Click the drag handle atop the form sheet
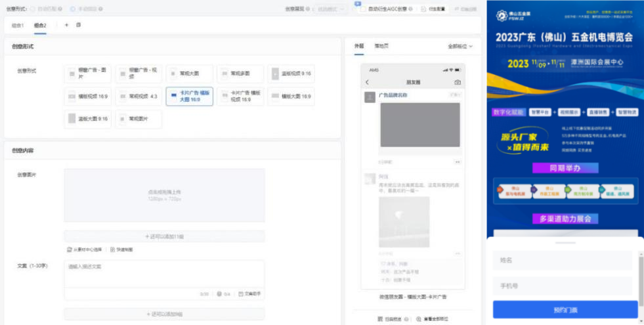 566,243
